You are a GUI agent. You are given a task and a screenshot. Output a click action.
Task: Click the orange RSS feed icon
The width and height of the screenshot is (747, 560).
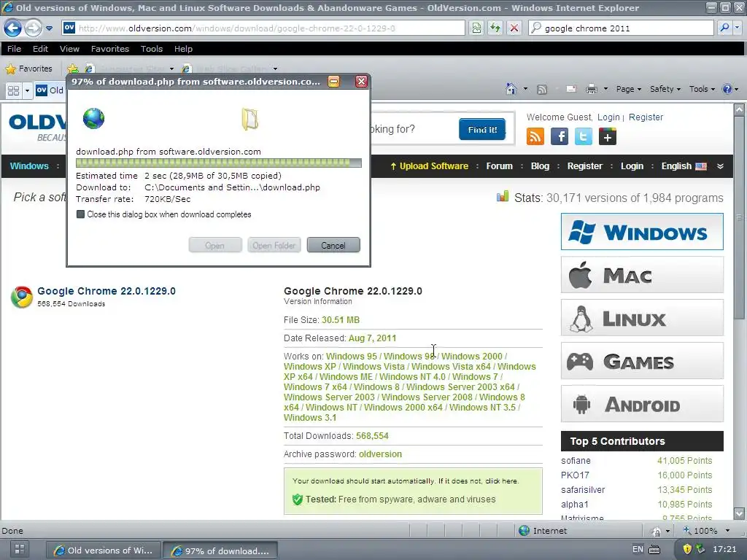tap(535, 136)
